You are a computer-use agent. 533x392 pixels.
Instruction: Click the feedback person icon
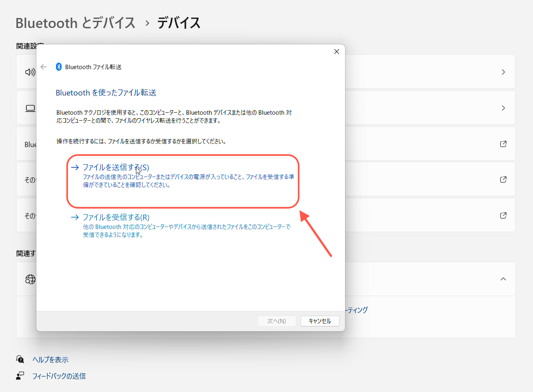pos(20,376)
